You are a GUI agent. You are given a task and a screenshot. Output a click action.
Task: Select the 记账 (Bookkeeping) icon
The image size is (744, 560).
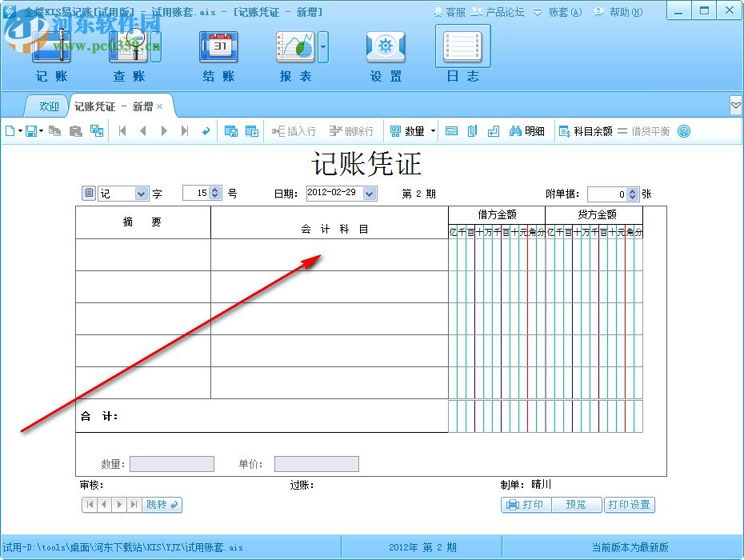pyautogui.click(x=50, y=52)
